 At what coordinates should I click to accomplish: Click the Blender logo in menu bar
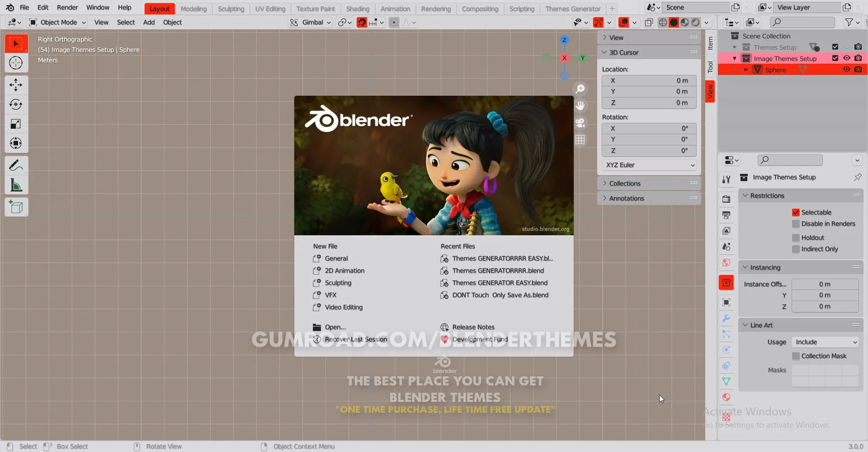tap(10, 8)
